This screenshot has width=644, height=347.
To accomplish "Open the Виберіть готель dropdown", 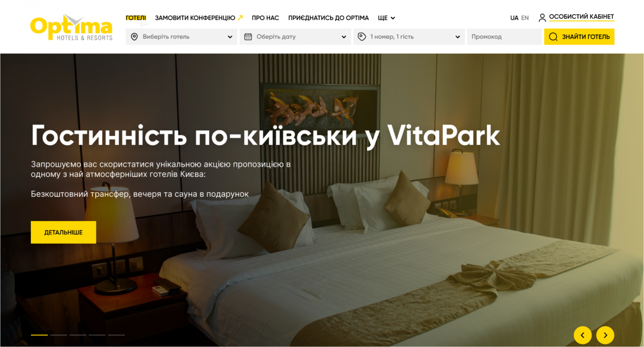I will coord(181,37).
